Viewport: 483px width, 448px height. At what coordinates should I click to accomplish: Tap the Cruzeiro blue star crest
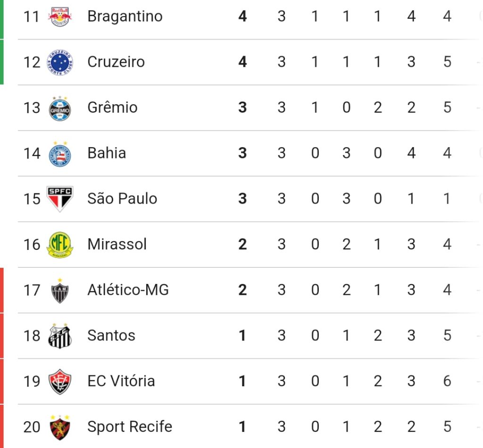point(60,62)
